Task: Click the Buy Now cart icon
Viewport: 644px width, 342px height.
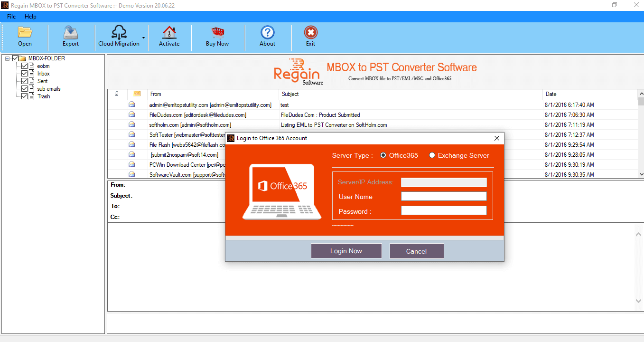Action: (x=217, y=32)
